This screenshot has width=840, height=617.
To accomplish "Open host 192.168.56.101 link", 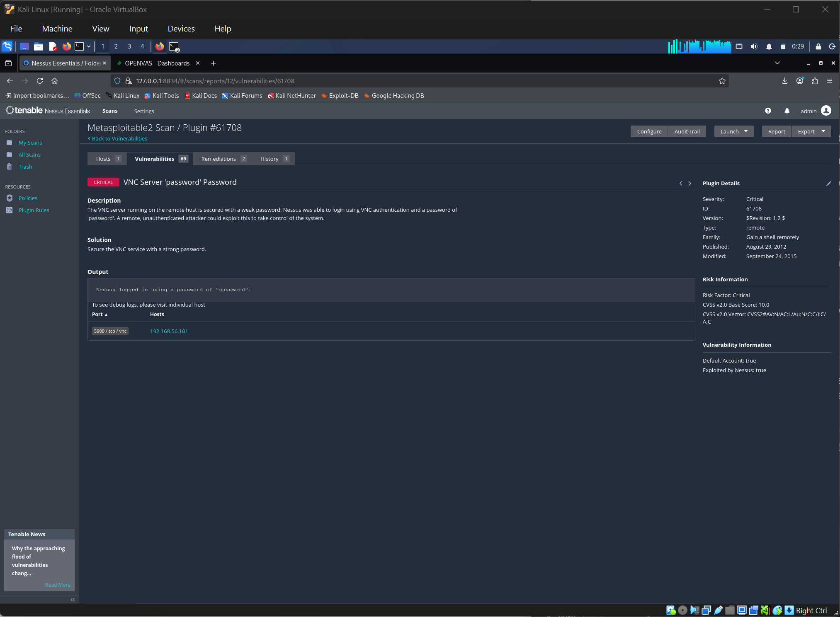I will click(169, 331).
